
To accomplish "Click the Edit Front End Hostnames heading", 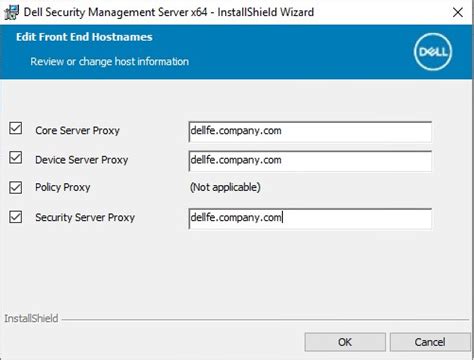I will point(84,37).
